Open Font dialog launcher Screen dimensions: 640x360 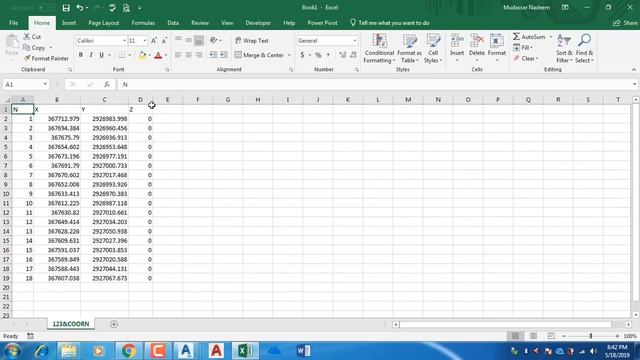(167, 70)
